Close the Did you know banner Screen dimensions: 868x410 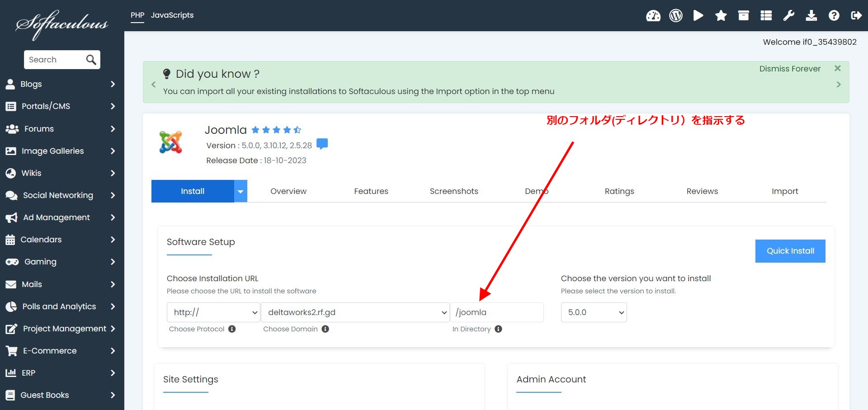[x=837, y=68]
